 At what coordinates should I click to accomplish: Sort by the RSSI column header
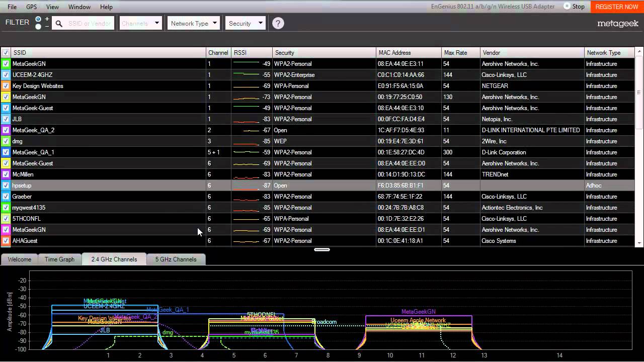click(252, 52)
